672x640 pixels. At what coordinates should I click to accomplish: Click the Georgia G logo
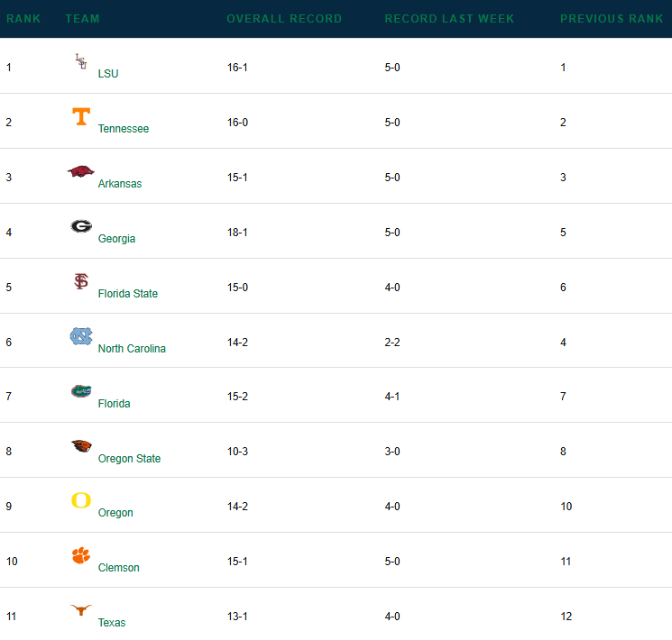tap(81, 225)
